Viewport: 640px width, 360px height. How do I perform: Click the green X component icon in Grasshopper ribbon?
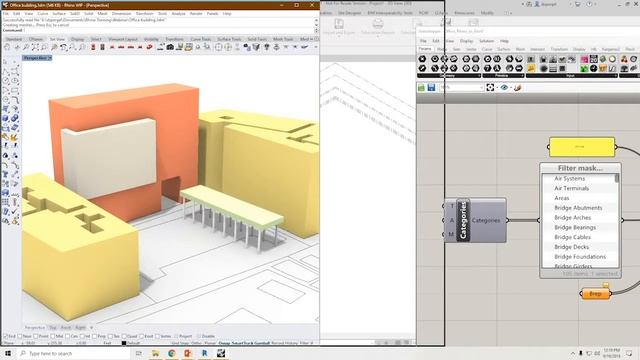tap(584, 69)
